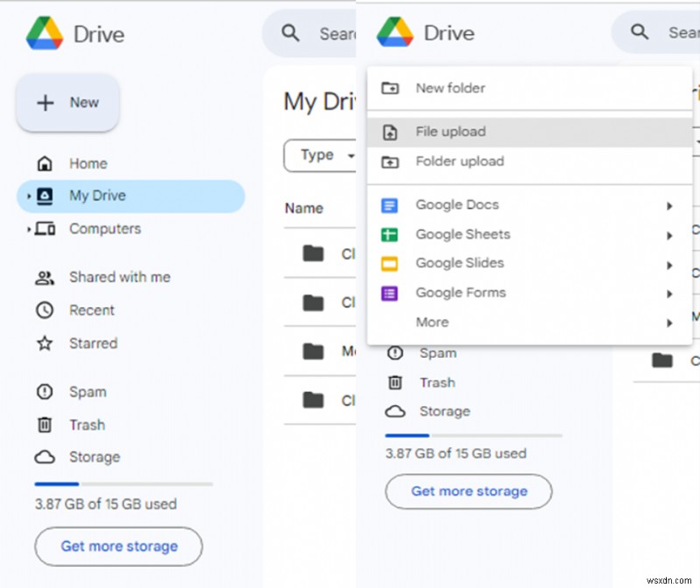Open Shared with me in sidebar

[x=102, y=277]
